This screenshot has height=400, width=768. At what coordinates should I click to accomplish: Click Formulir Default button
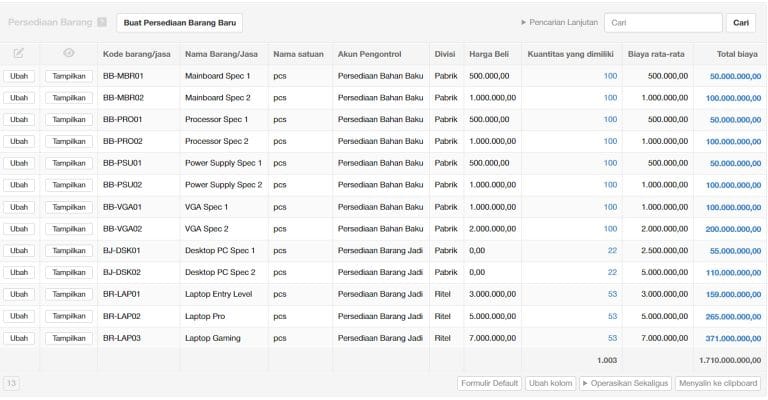[x=489, y=383]
